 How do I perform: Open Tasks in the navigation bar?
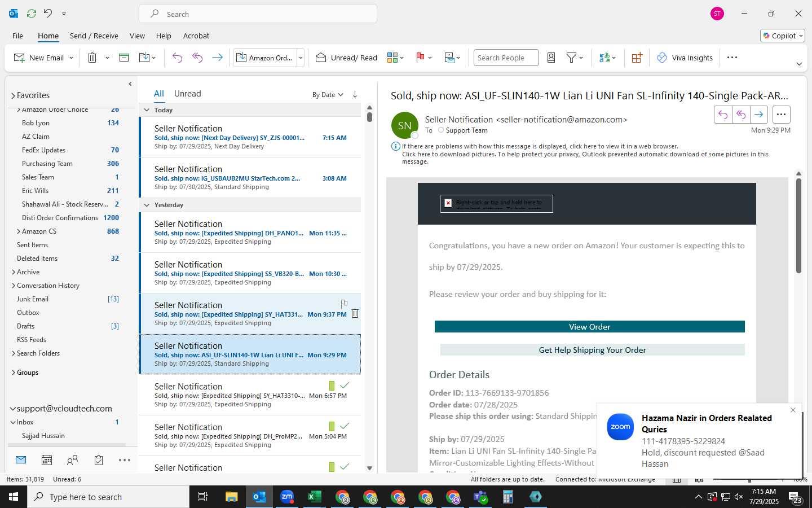pyautogui.click(x=99, y=460)
